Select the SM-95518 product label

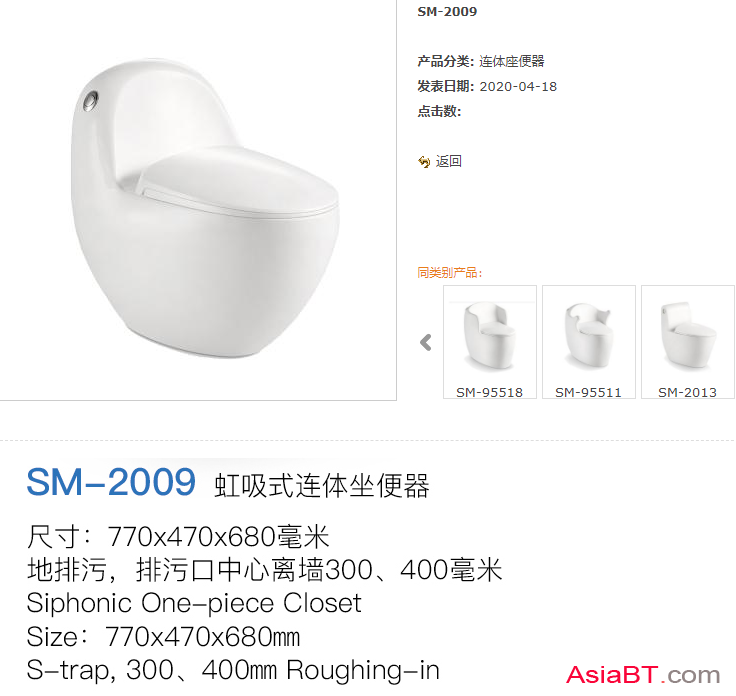click(x=490, y=392)
